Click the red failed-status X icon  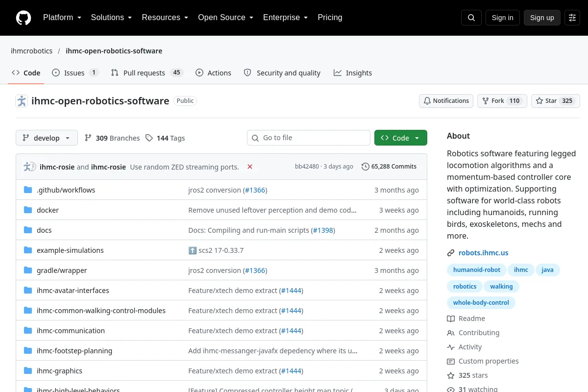[250, 167]
